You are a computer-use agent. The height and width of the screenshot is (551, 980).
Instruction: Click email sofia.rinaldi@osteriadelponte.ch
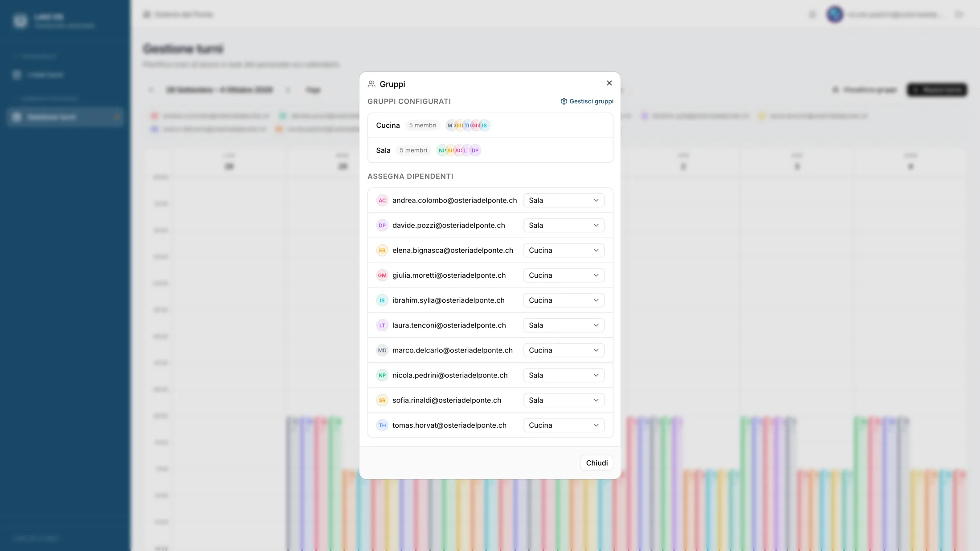(447, 400)
